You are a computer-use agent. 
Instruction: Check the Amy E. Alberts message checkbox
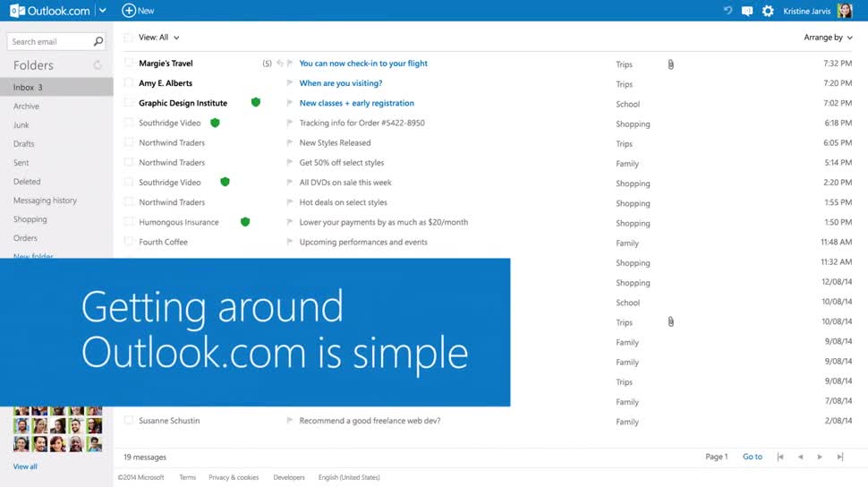[x=129, y=82]
